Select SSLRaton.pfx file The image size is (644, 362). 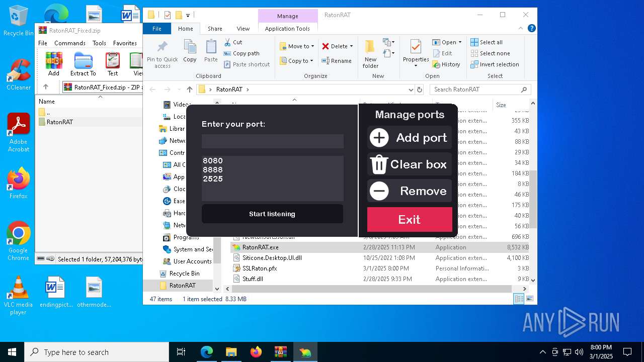tap(380, 268)
